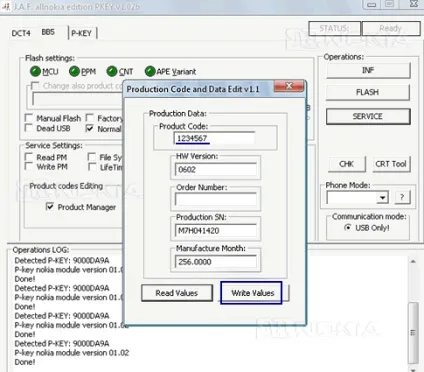Select the last P-key nokia module version 01.02 log line
Viewport: 424px width, 372px height.
(x=72, y=353)
